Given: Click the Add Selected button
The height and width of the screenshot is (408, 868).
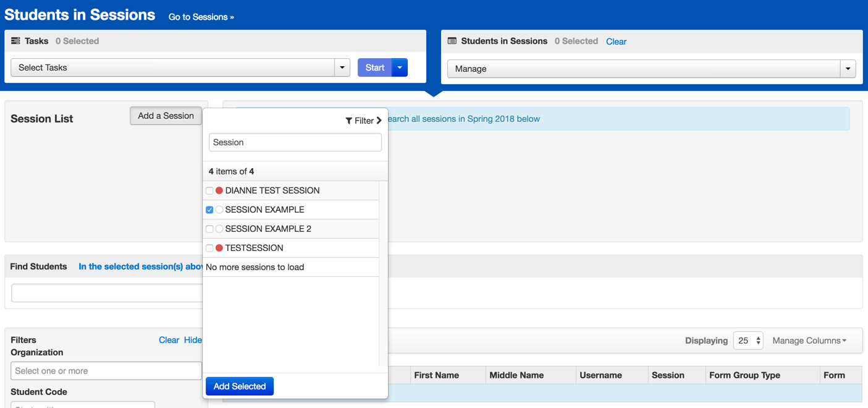Looking at the screenshot, I should tap(240, 386).
